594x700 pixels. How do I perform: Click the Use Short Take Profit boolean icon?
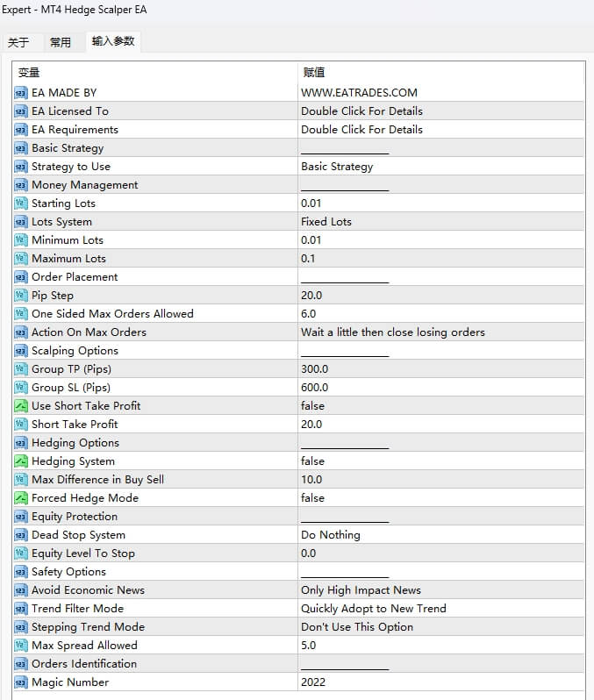tap(21, 406)
